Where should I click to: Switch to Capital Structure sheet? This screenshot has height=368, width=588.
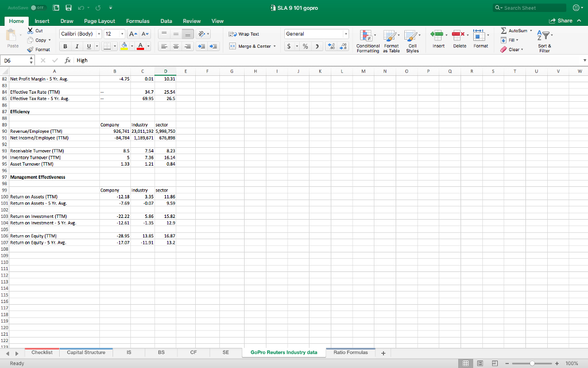(86, 352)
